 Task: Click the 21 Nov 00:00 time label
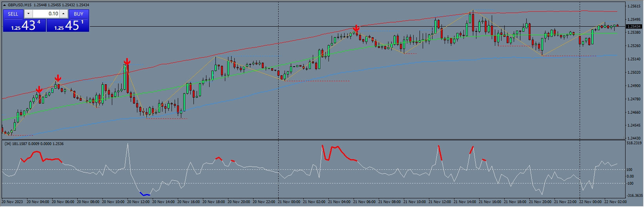289,202
